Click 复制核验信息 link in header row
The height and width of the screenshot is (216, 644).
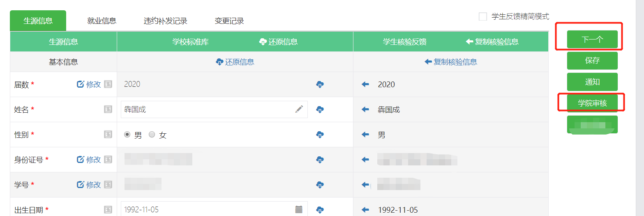click(492, 42)
